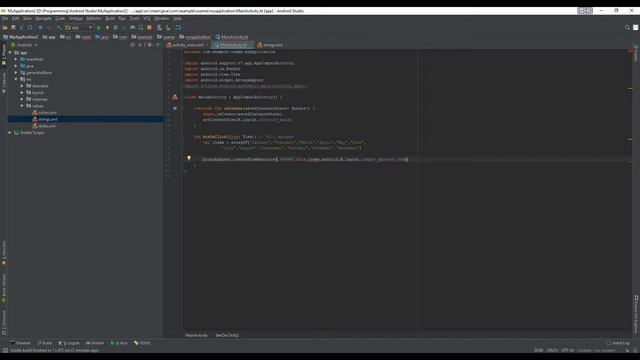The height and width of the screenshot is (360, 640).
Task: Expand Gradle Scripts node
Action: click(x=10, y=133)
